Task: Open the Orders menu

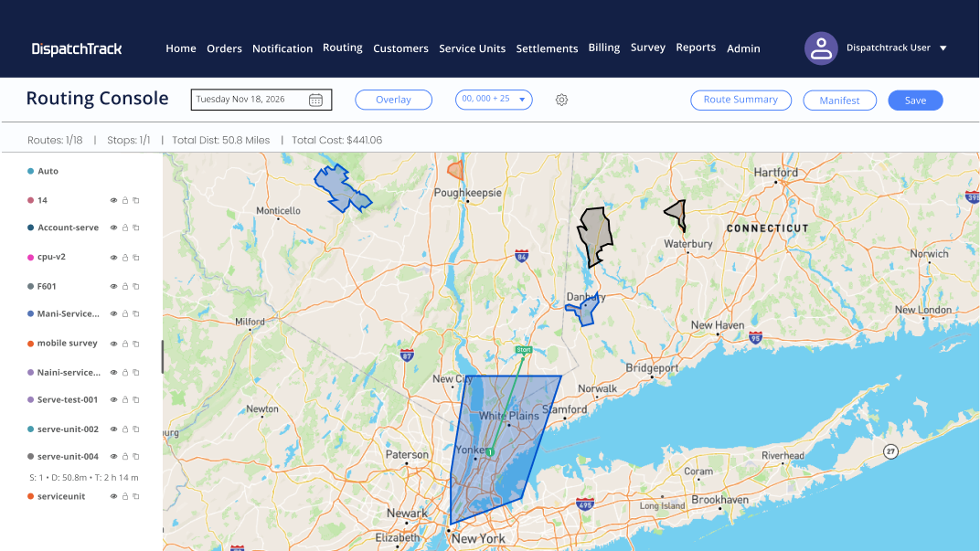Action: (224, 48)
